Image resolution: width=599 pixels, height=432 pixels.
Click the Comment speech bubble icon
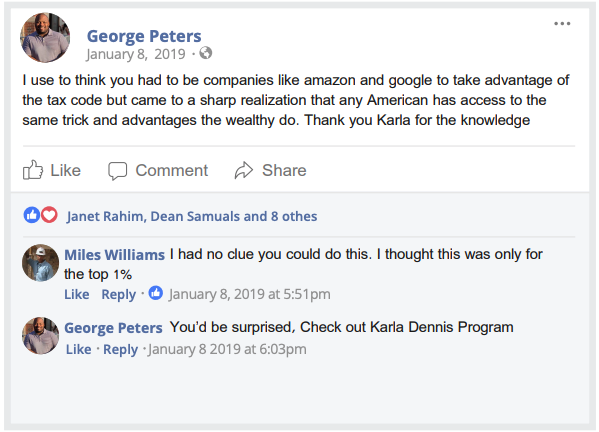click(117, 170)
